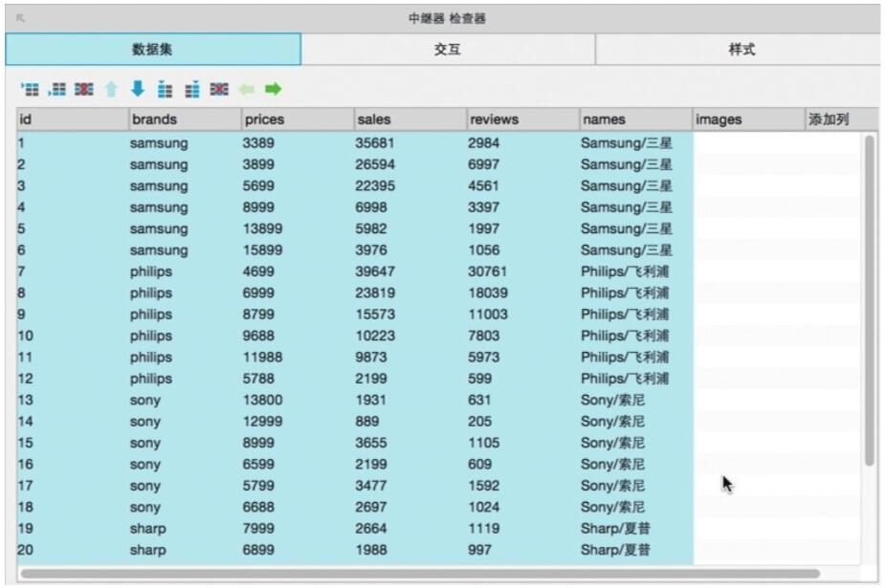Select the id cell 13
The image size is (886, 588).
(25, 400)
